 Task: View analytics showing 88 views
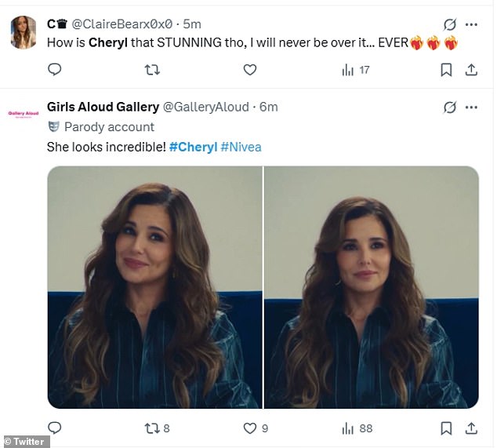tap(357, 428)
